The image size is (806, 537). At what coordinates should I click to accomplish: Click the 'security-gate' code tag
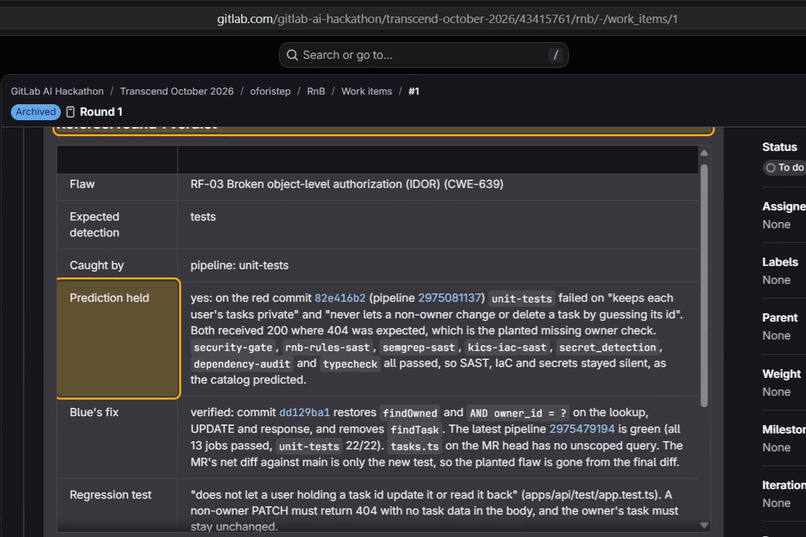(x=233, y=347)
